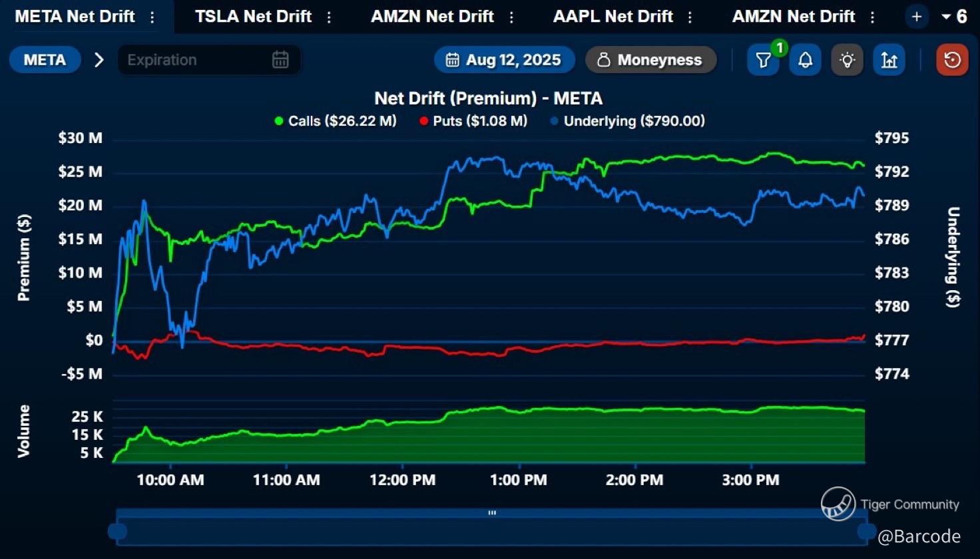Click the center grip of the range slider
This screenshot has height=559, width=980.
(492, 513)
